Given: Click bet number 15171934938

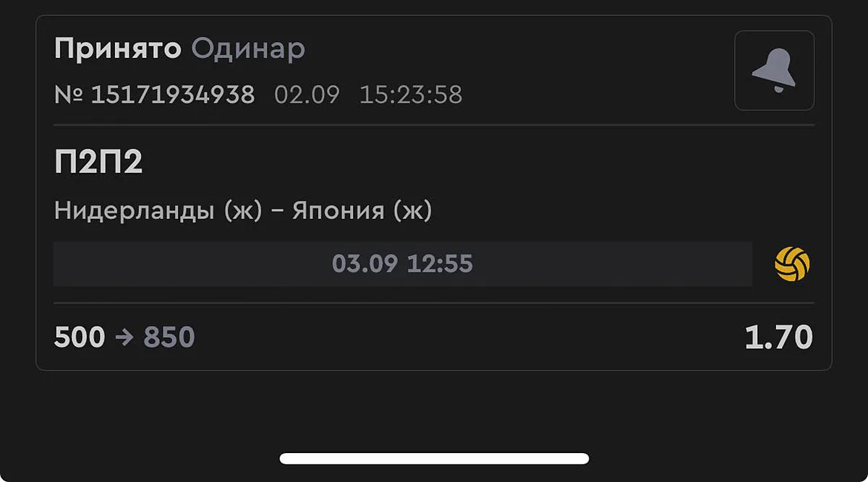Looking at the screenshot, I should 172,95.
